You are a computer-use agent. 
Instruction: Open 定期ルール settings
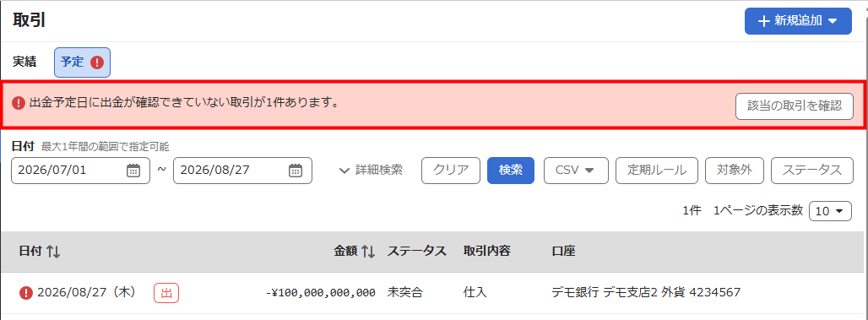coord(657,171)
